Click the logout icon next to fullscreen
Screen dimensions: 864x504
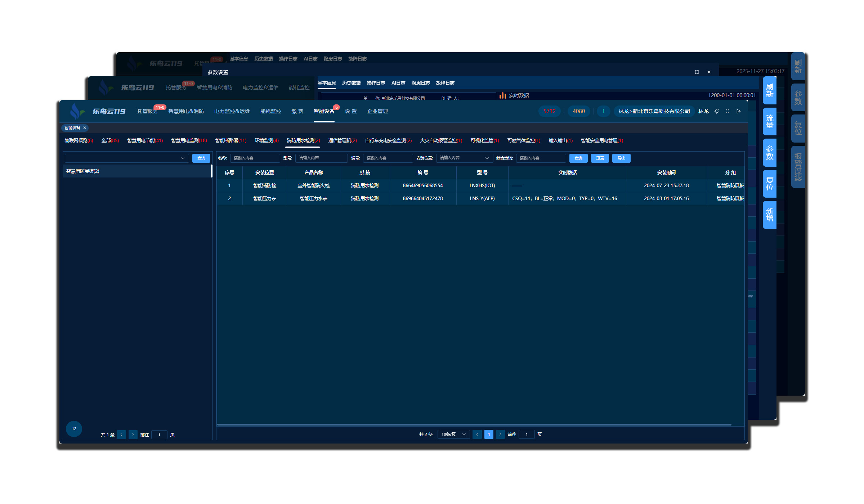pos(739,111)
